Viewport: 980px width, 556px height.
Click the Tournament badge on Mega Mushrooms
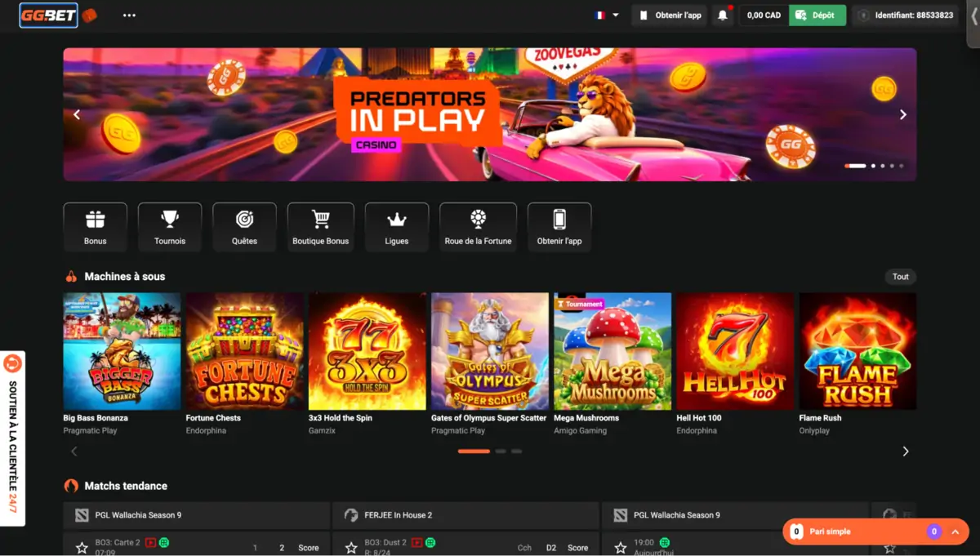[x=579, y=304]
